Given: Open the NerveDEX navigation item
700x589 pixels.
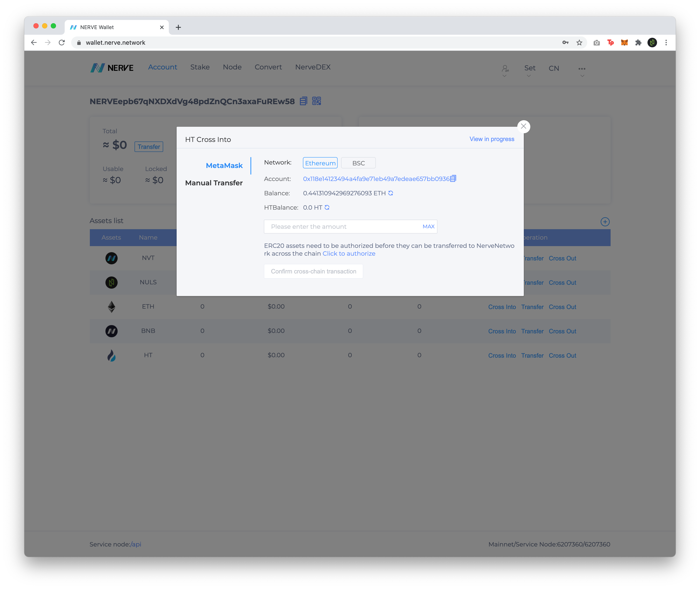Looking at the screenshot, I should tap(313, 67).
